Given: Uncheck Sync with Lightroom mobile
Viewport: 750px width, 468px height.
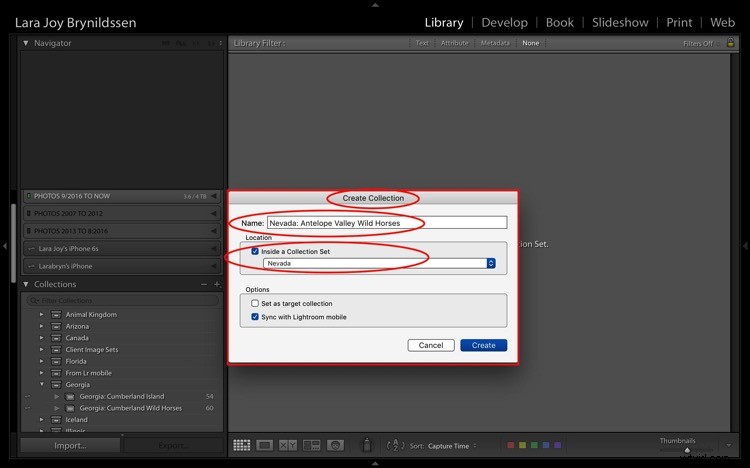Looking at the screenshot, I should (x=255, y=317).
